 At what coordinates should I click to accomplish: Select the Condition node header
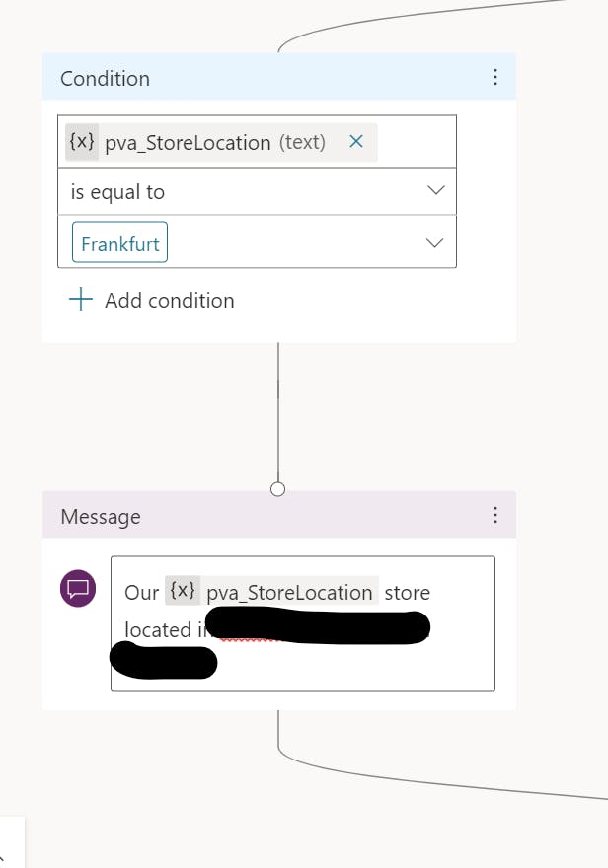(279, 77)
